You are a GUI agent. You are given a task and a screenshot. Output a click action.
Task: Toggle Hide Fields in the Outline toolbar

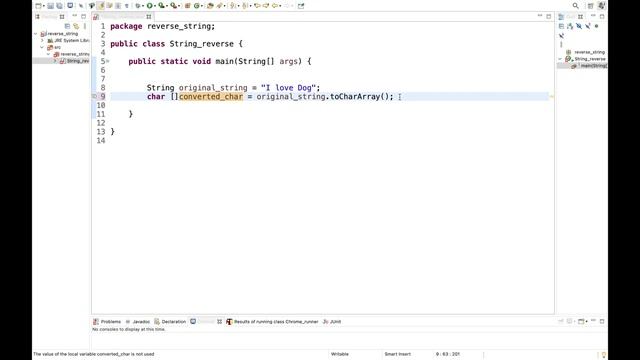[x=579, y=26]
